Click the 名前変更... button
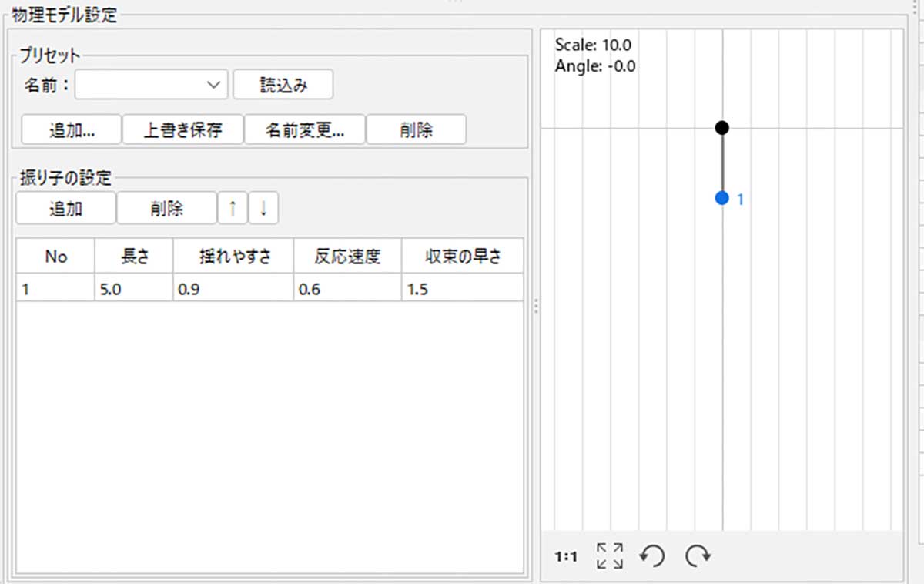This screenshot has height=584, width=924. tap(305, 129)
